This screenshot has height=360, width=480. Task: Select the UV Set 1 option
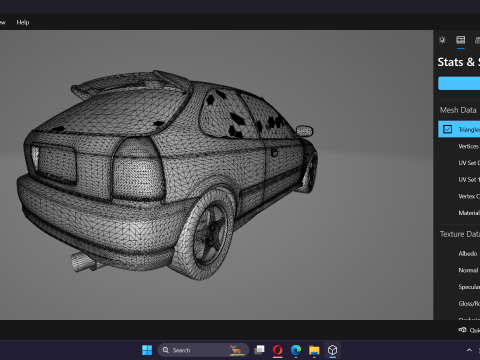coord(469,179)
